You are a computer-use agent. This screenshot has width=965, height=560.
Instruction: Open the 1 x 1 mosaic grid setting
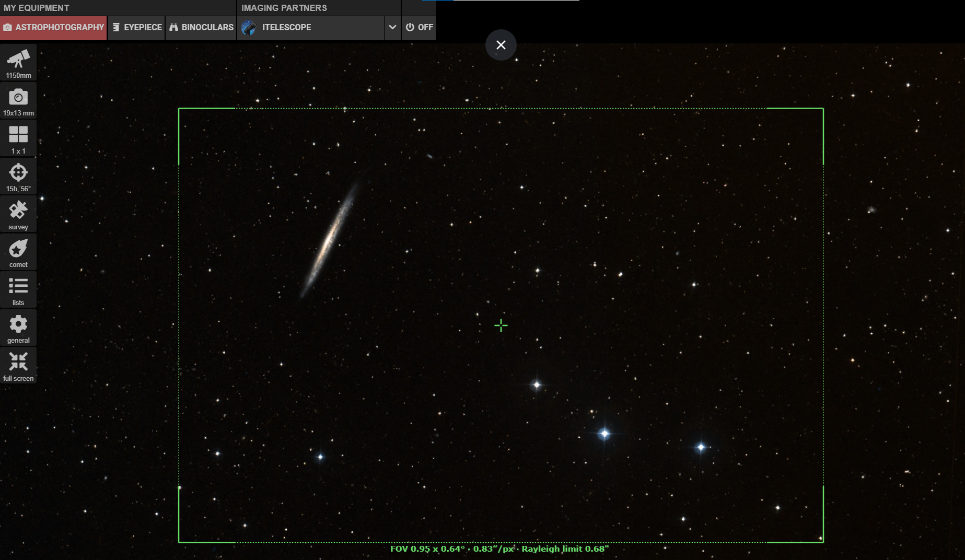[18, 138]
